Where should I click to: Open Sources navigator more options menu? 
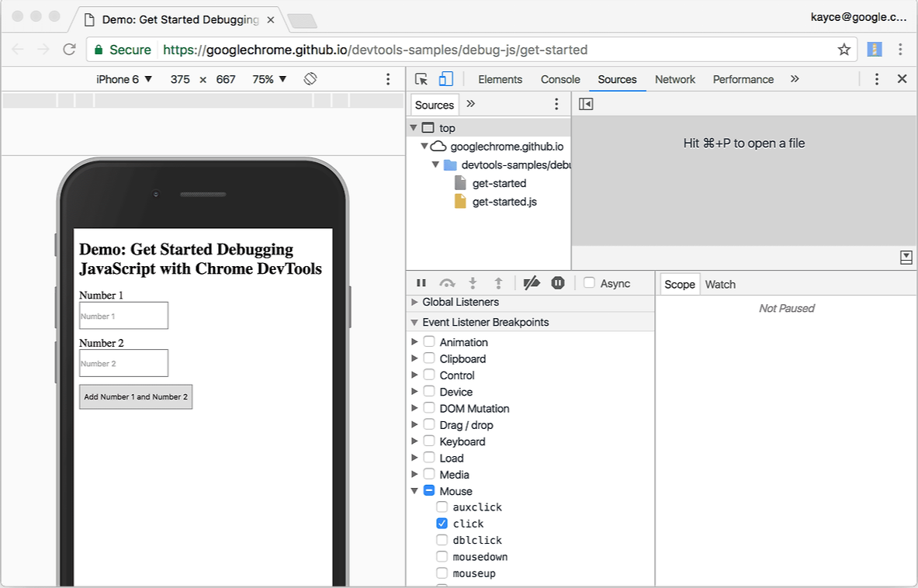point(556,104)
